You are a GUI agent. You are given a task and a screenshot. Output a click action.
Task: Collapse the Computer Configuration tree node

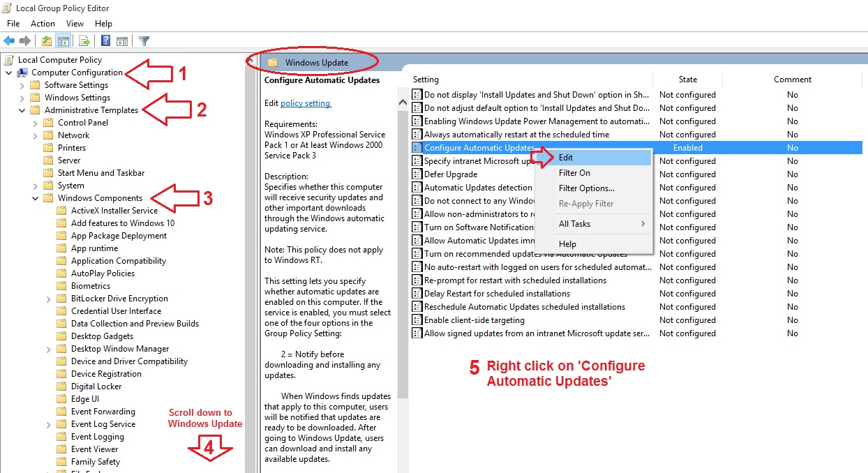coord(8,73)
